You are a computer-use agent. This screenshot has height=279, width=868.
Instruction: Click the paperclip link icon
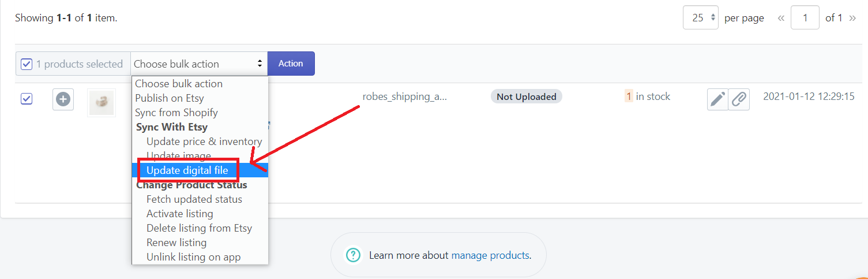(x=739, y=99)
